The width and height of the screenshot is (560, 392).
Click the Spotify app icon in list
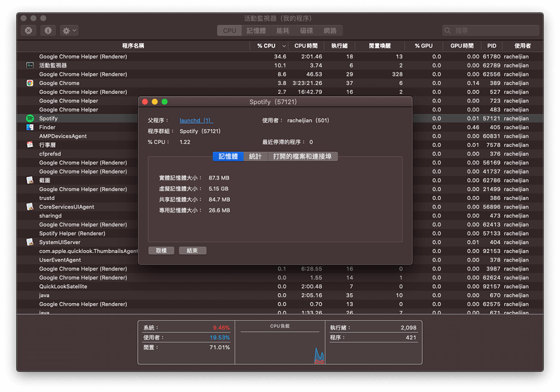[30, 119]
